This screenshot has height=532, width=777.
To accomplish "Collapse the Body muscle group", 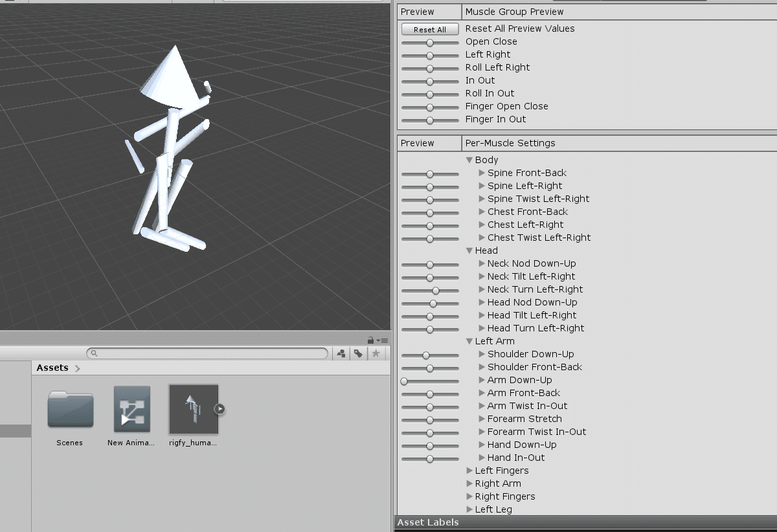I will point(469,160).
